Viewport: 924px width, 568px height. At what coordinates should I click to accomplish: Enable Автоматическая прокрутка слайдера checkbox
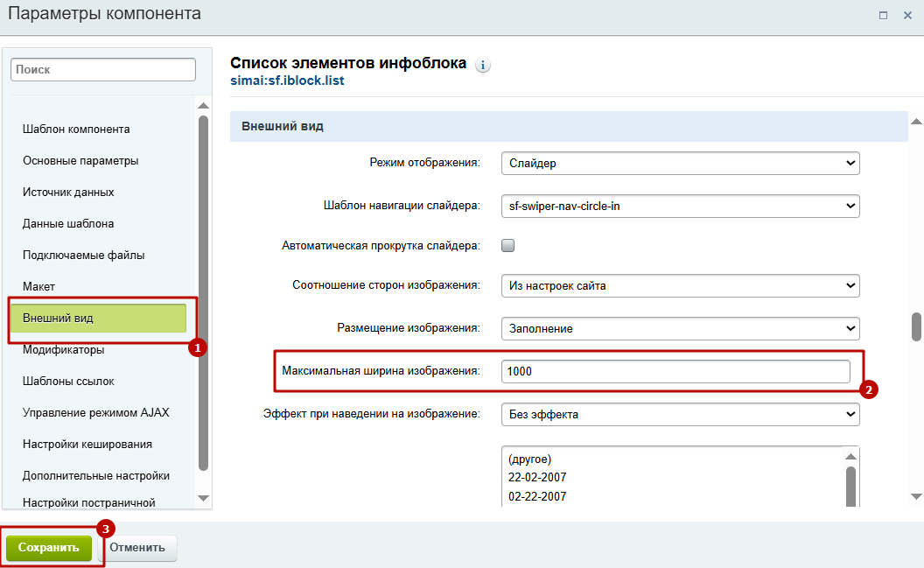click(x=507, y=246)
